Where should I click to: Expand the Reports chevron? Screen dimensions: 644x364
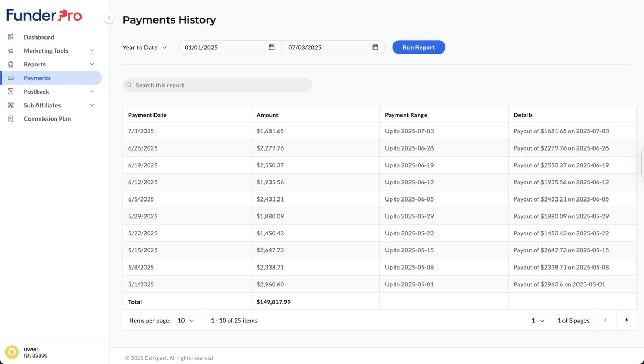point(92,64)
